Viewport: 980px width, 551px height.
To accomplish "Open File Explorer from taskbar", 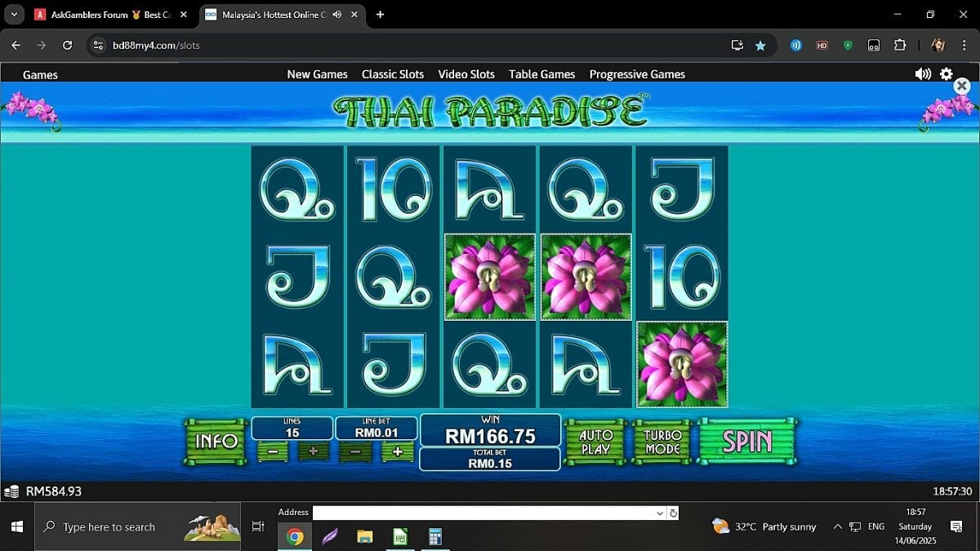I will 365,536.
